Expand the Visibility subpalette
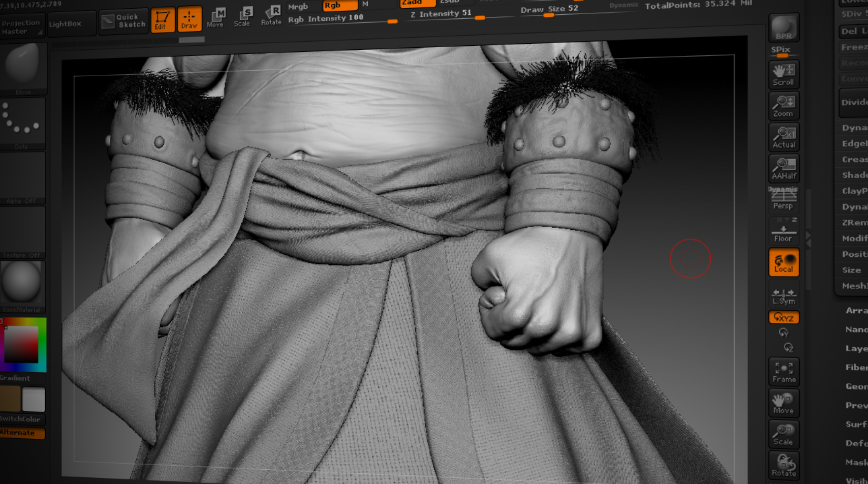Viewport: 868px width, 484px height. [857, 480]
